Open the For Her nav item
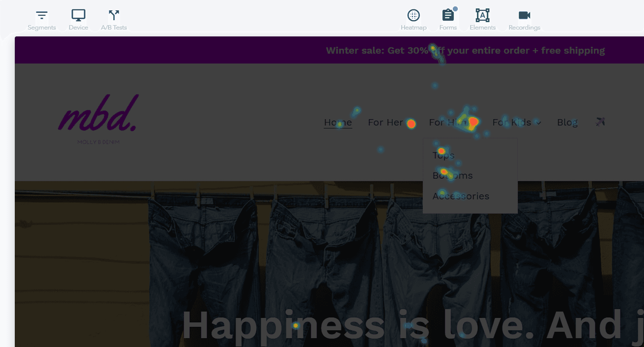Viewport: 644px width, 347px height. pos(385,123)
